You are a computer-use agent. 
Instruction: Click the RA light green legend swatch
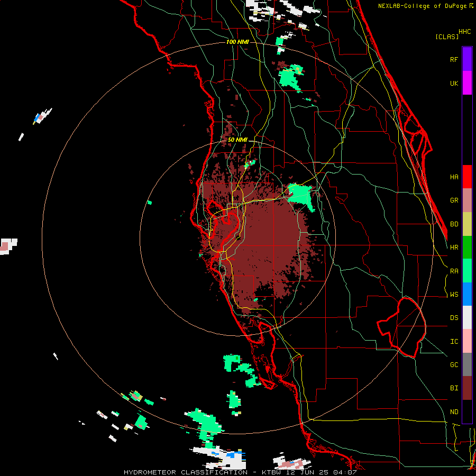[x=467, y=271]
